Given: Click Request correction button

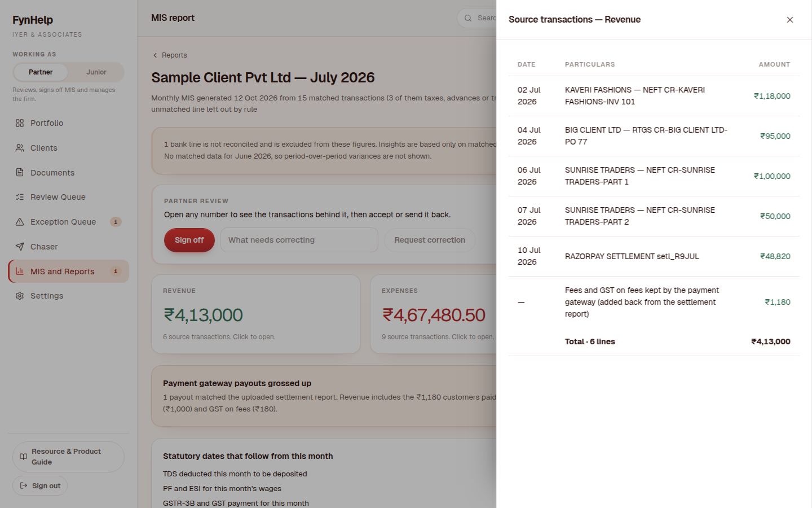Looking at the screenshot, I should pyautogui.click(x=430, y=240).
